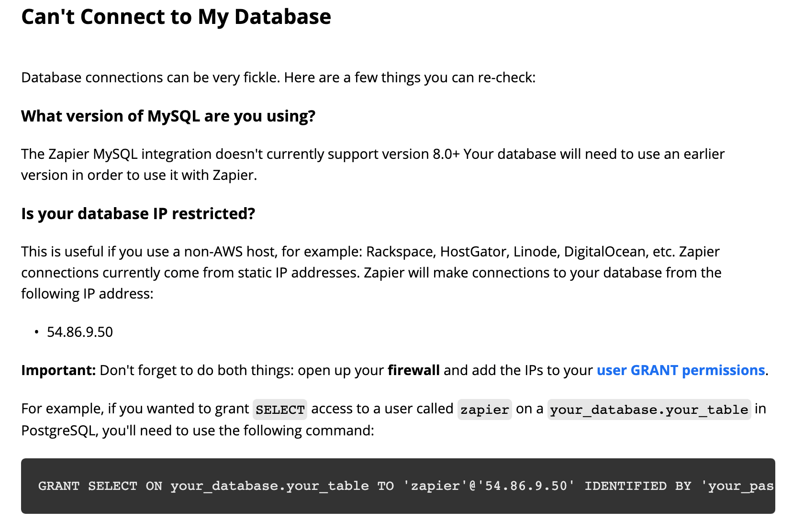
Task: Click the 'zapier'@'54.86.9.50' text in code block
Action: click(489, 486)
